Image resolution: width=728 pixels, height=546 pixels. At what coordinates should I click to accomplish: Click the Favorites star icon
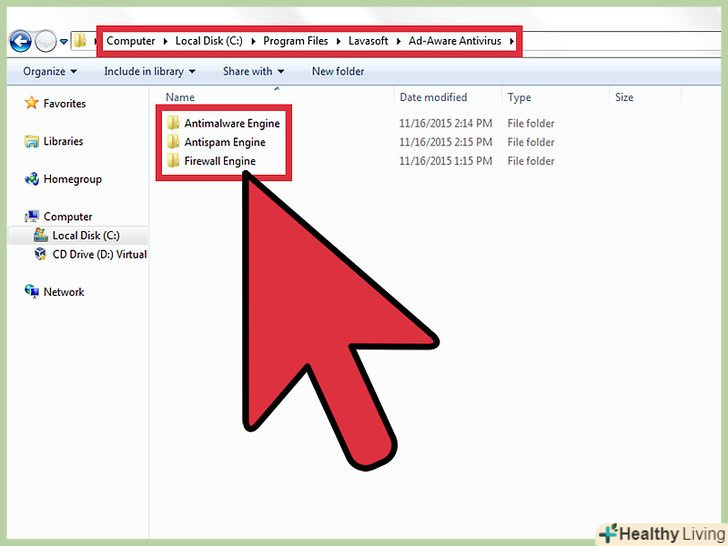click(x=32, y=103)
